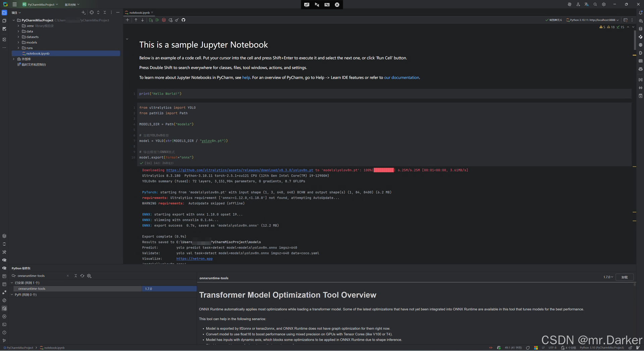Expand the .venv folder
The image size is (644, 351).
[x=18, y=26]
